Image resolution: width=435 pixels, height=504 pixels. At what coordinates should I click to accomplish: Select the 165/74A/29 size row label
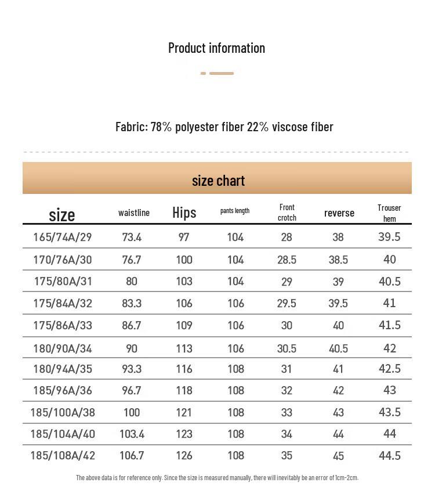(x=62, y=237)
